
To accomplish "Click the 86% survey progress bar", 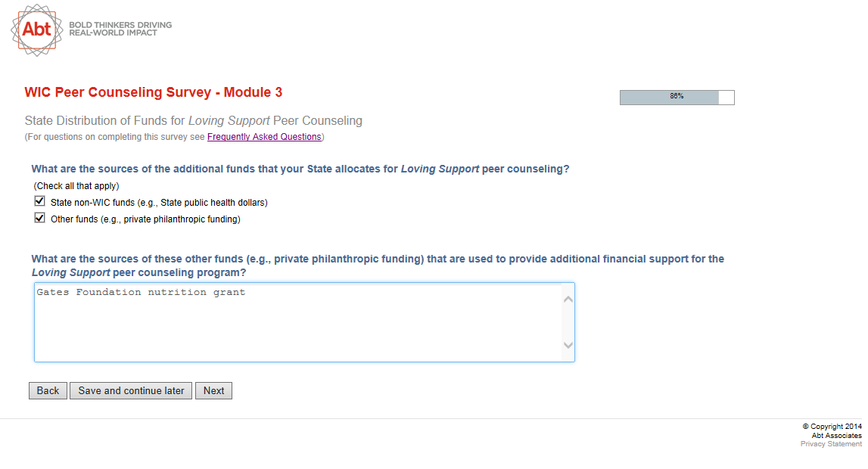I will pyautogui.click(x=669, y=97).
